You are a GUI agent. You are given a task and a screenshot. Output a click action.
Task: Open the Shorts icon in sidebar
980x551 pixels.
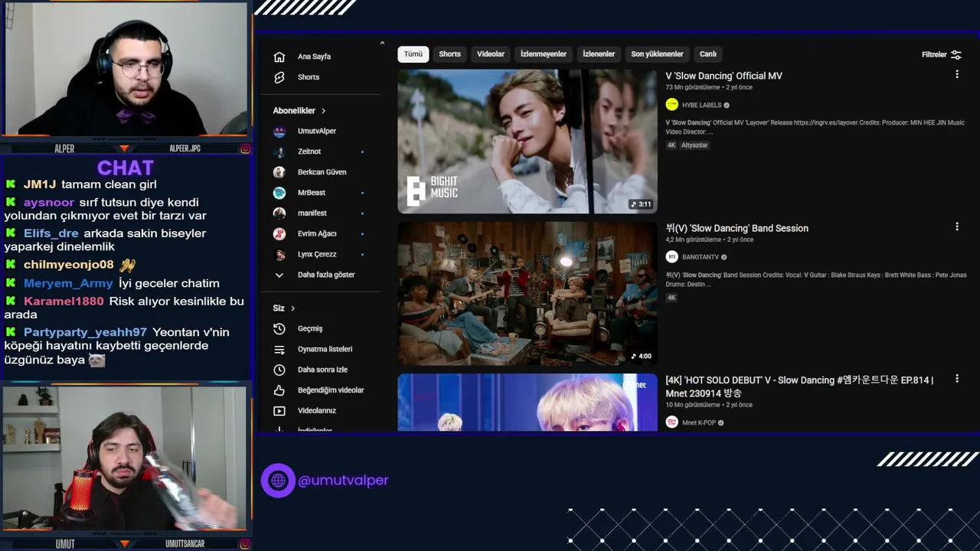click(279, 77)
